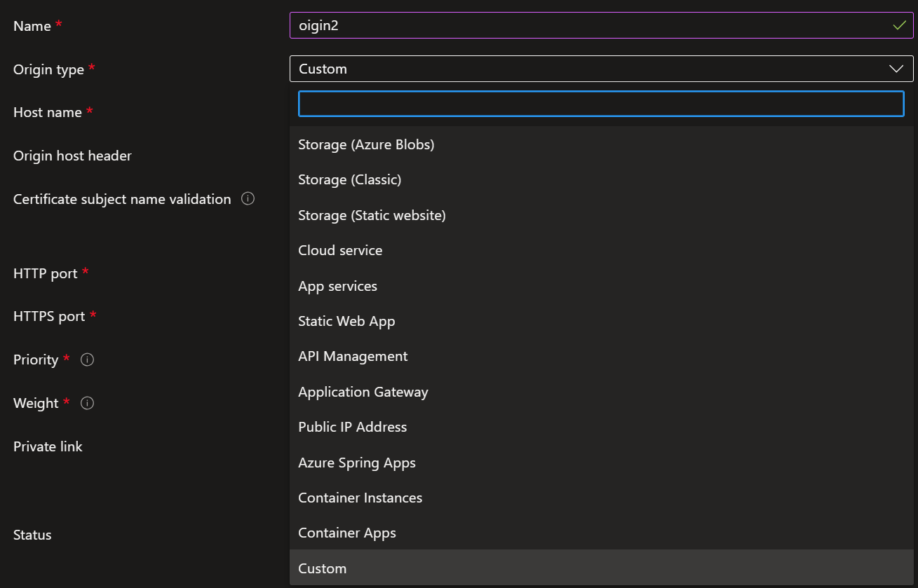Viewport: 918px width, 588px height.
Task: Click the Weight info icon
Action: 87,403
